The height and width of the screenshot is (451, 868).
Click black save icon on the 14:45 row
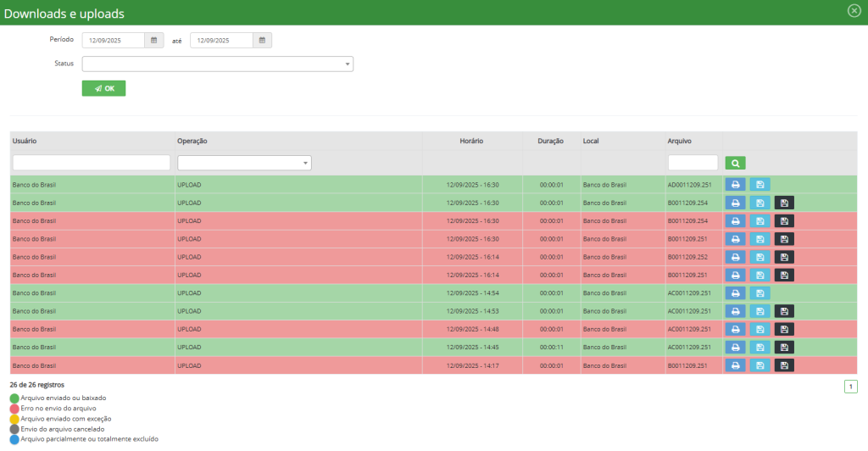pos(784,348)
